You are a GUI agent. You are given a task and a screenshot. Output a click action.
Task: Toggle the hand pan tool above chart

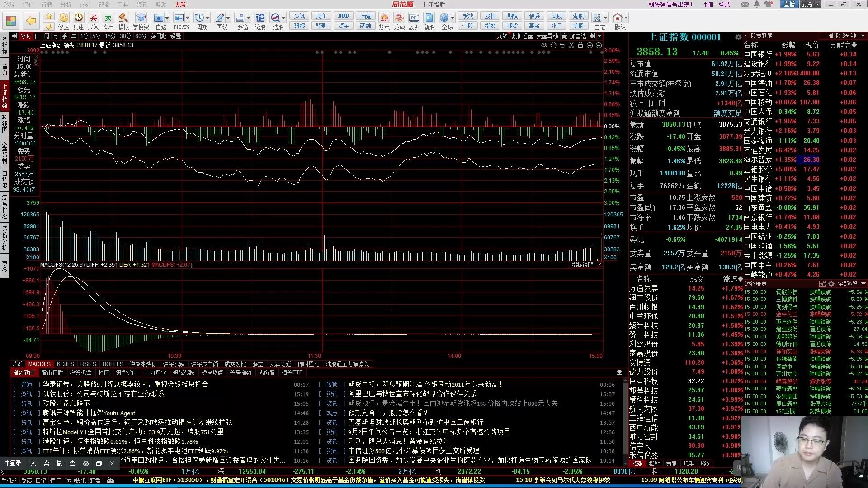tap(553, 45)
